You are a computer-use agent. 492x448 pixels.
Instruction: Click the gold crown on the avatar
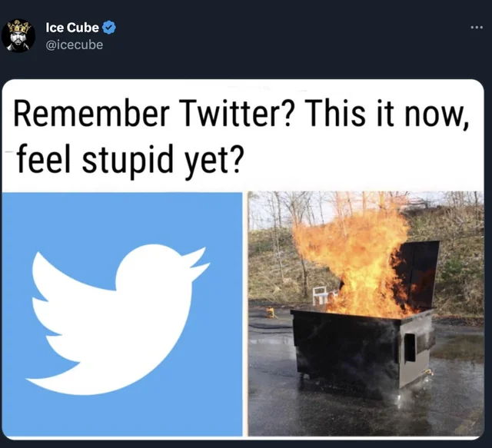19,26
